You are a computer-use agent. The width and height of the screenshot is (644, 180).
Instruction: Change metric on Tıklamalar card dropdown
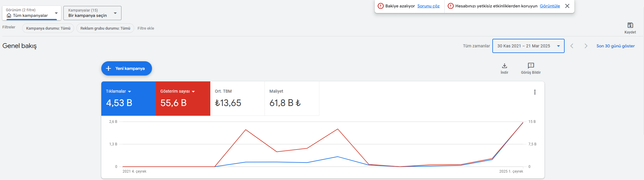coord(129,91)
